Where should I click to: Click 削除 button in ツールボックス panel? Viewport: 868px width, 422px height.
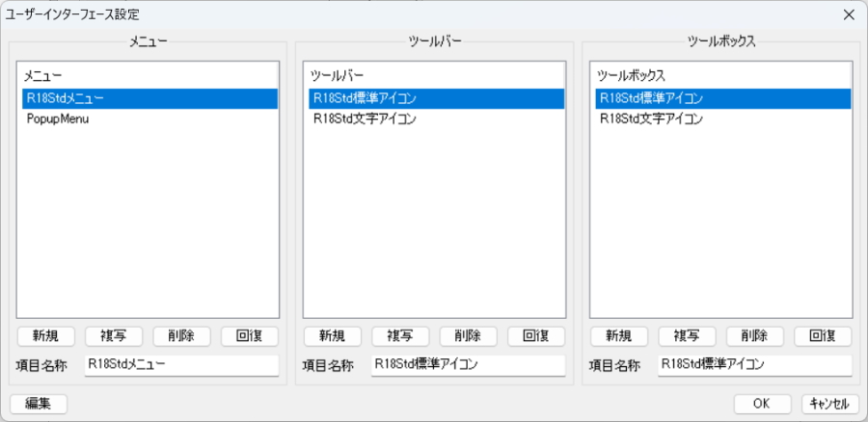[x=755, y=336]
